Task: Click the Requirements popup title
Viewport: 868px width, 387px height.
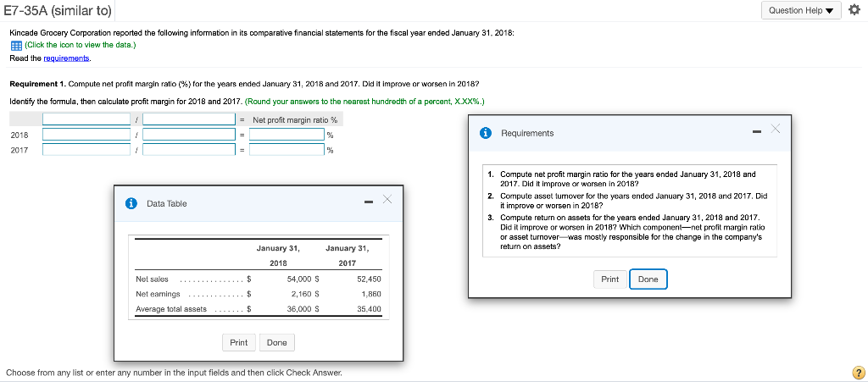Action: pos(527,133)
